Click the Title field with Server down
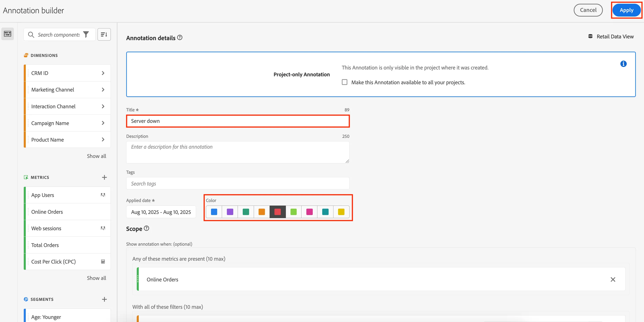Screen dimensions: 644x322 click(x=238, y=121)
